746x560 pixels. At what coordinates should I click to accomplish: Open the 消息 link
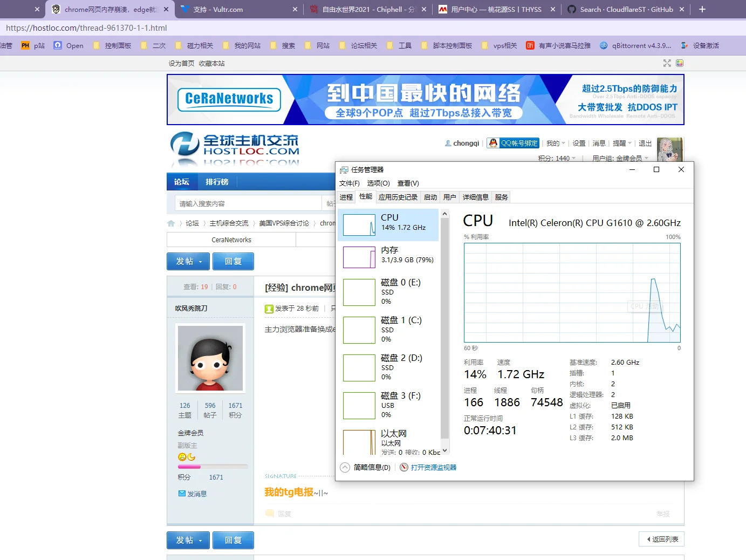tap(599, 144)
